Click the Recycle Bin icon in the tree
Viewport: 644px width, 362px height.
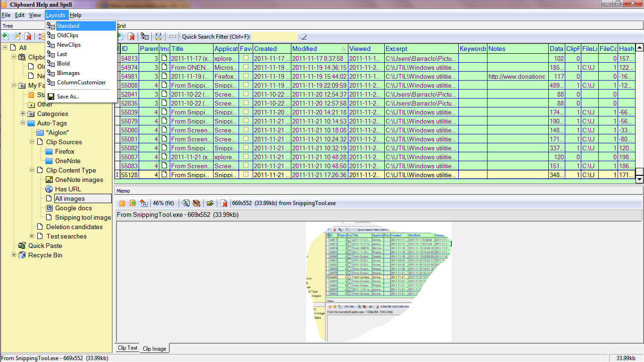pos(22,255)
